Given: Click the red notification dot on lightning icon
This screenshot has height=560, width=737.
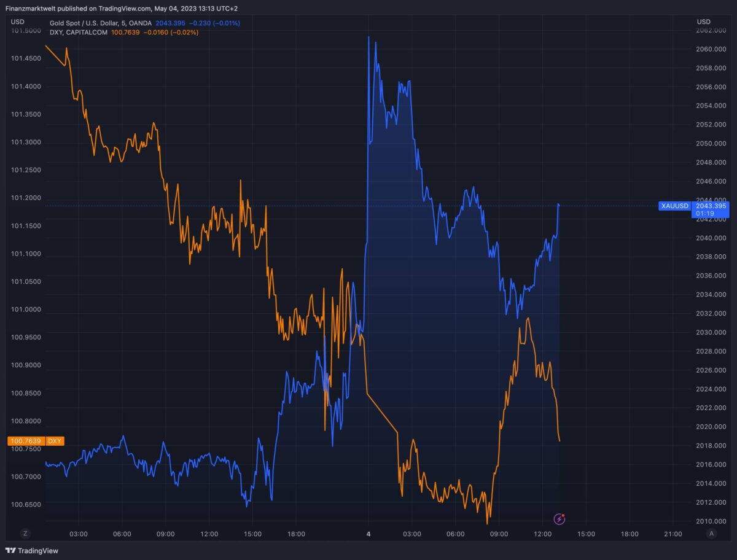Looking at the screenshot, I should click(563, 515).
